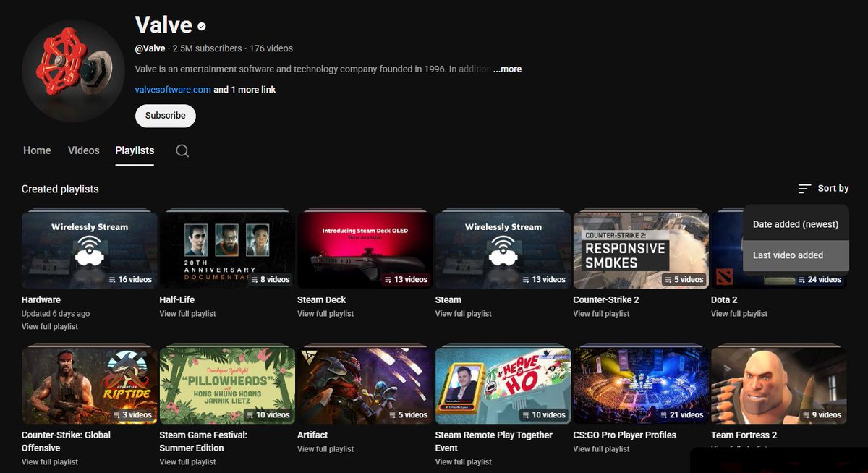
Task: Click the Valve red valve channel avatar
Action: tap(72, 72)
